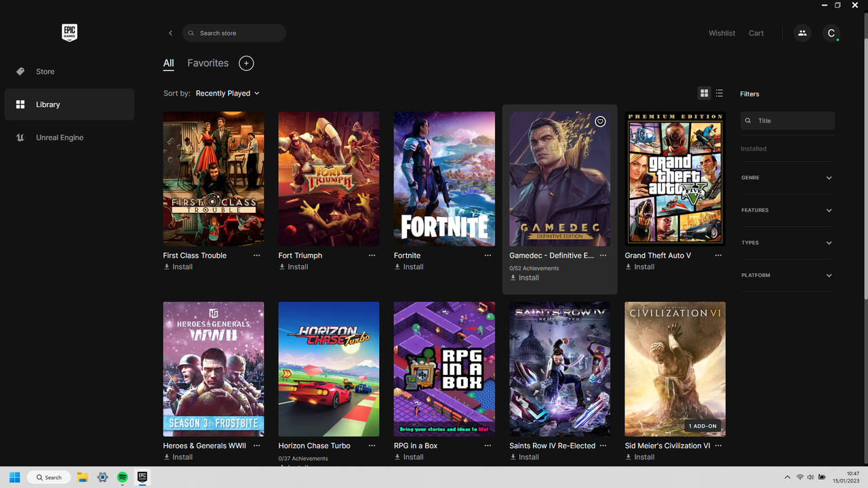Image resolution: width=868 pixels, height=488 pixels.
Task: Install Saints Row IV Re-Elected
Action: click(524, 457)
